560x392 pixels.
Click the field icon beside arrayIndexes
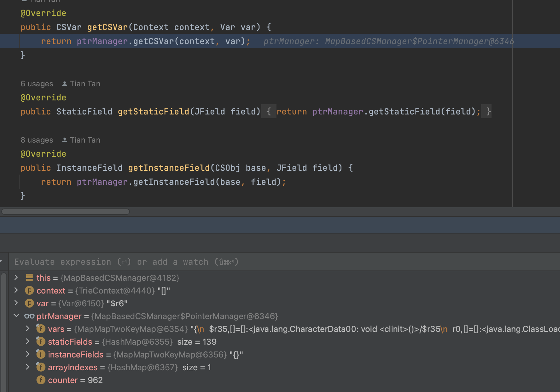tap(41, 367)
